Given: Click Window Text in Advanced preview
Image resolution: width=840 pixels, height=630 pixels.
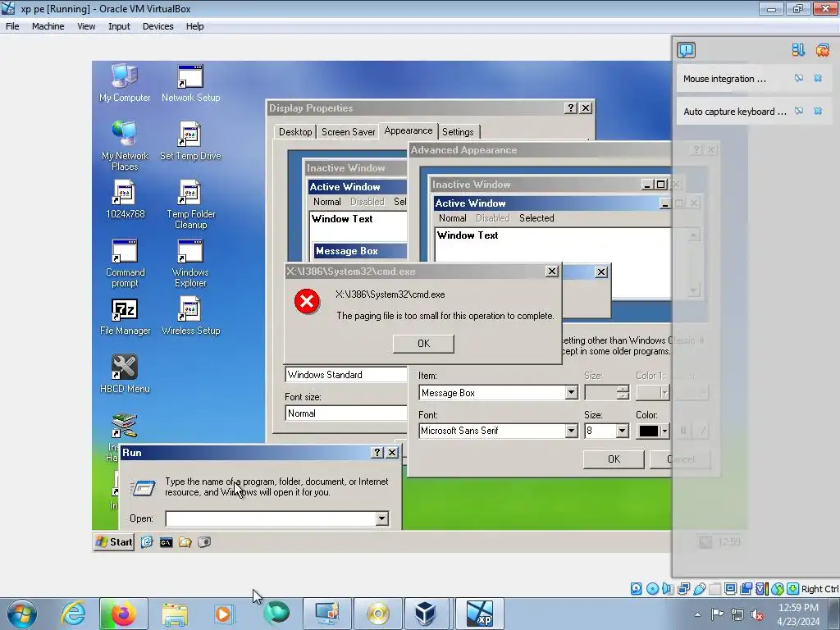Looking at the screenshot, I should pos(467,235).
